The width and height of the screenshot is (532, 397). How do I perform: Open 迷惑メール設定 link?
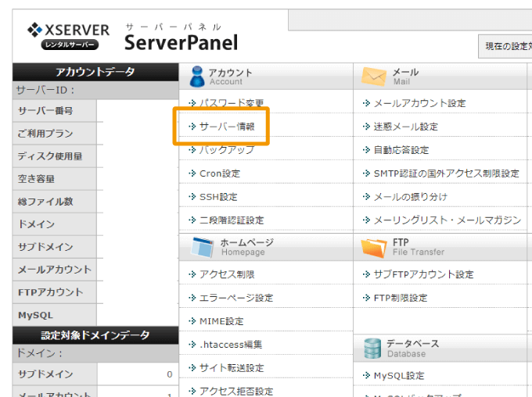pos(406,127)
